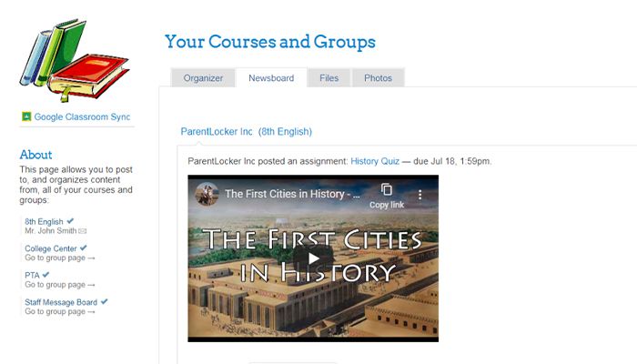
Task: Open the Files tab
Action: pos(329,78)
